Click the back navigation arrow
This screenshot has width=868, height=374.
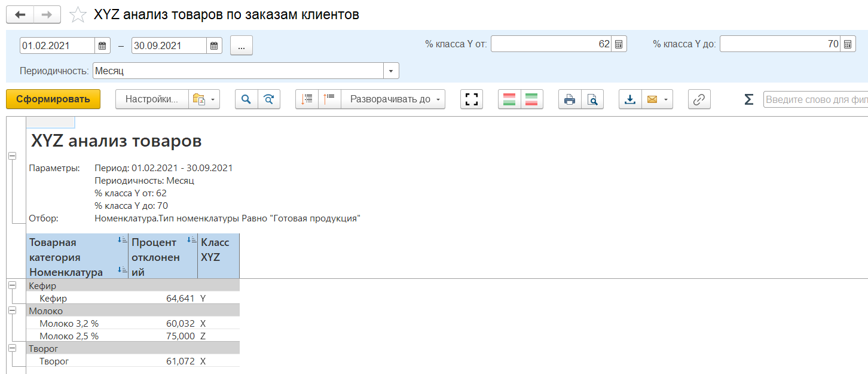(x=20, y=15)
